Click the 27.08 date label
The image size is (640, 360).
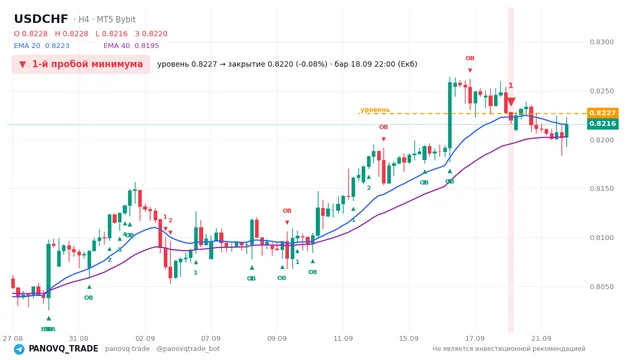click(13, 338)
